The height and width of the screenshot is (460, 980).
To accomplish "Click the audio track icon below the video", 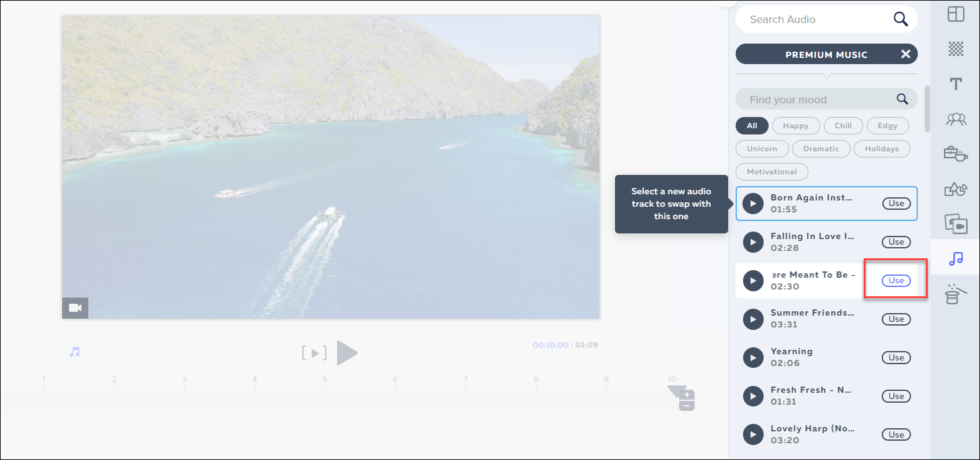I will point(75,352).
